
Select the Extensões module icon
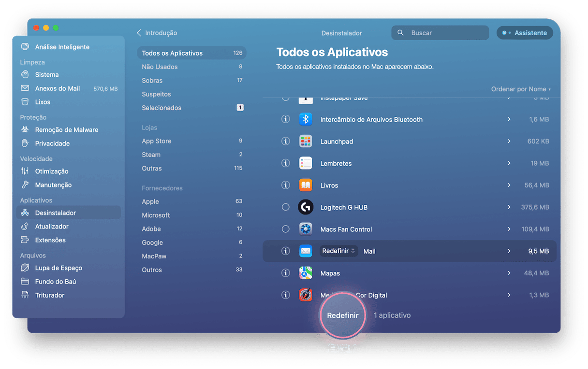25,240
